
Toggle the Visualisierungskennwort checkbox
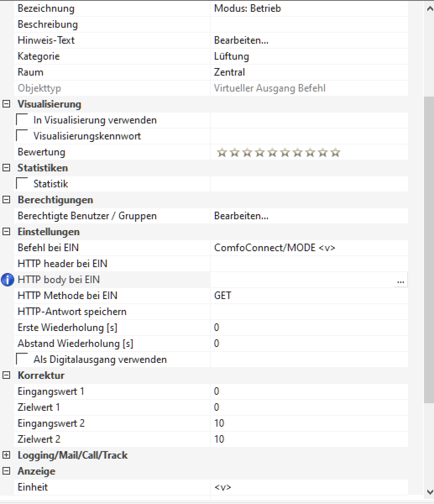(x=22, y=136)
